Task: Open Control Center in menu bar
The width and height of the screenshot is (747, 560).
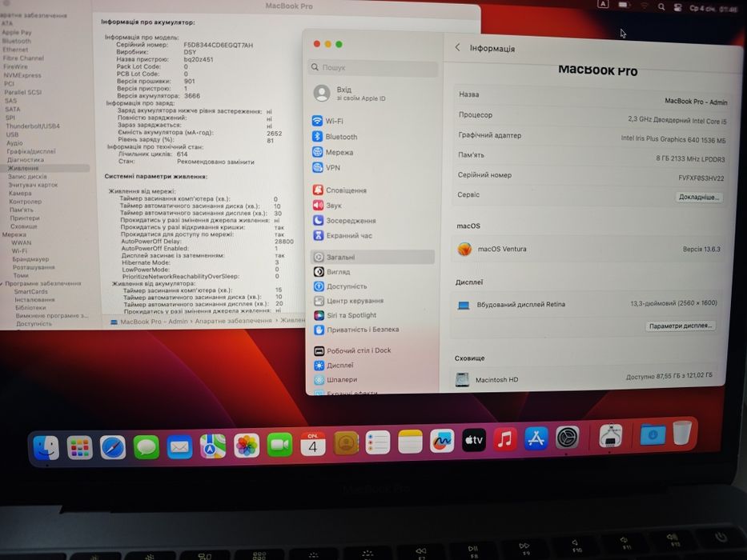Action: [x=677, y=7]
